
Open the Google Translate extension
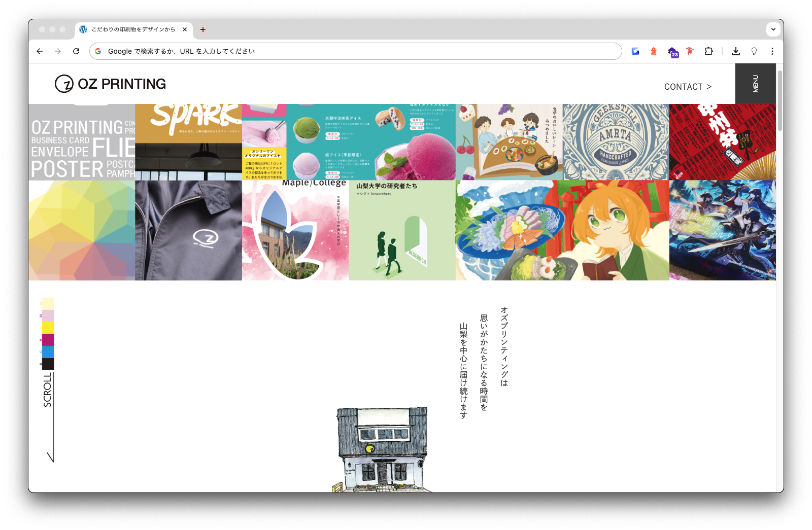[x=635, y=51]
